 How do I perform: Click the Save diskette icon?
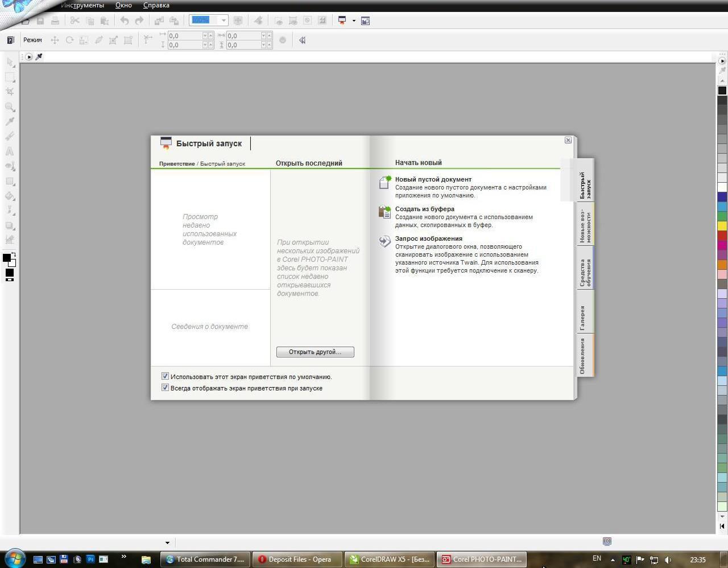[x=40, y=20]
